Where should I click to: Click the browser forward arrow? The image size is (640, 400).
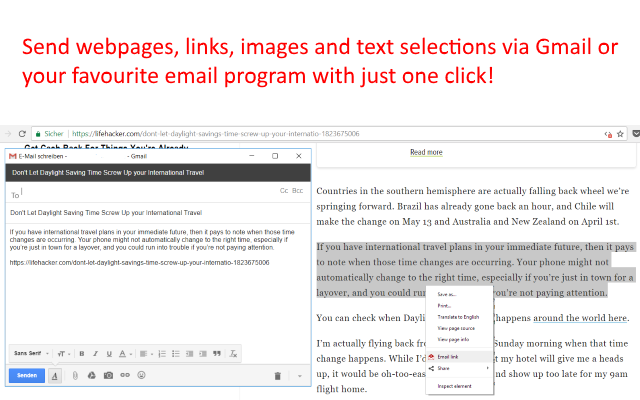pos(7,133)
